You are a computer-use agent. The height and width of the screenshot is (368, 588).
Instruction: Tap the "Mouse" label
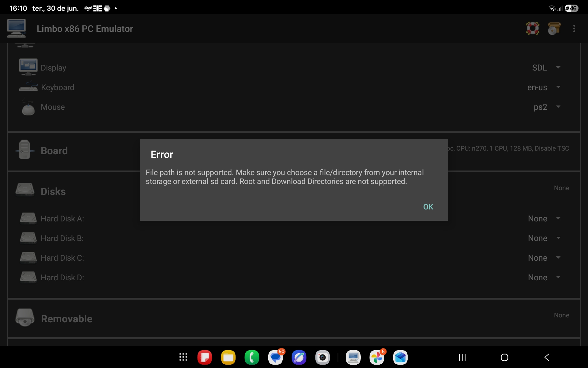[x=53, y=107]
